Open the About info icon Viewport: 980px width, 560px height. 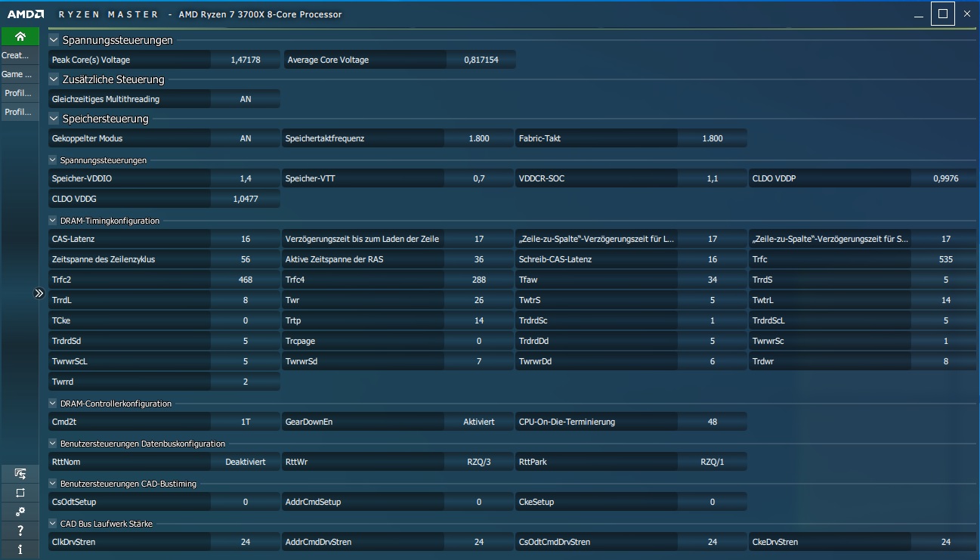pyautogui.click(x=20, y=549)
